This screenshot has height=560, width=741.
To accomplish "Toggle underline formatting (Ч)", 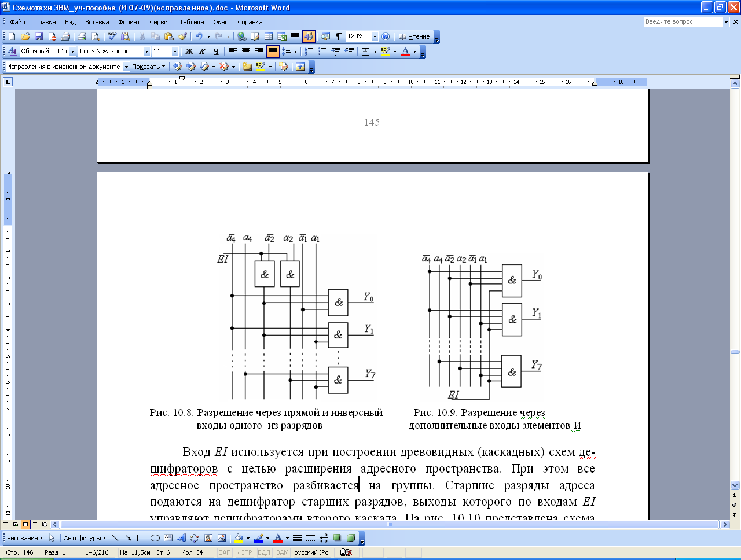I will [215, 51].
